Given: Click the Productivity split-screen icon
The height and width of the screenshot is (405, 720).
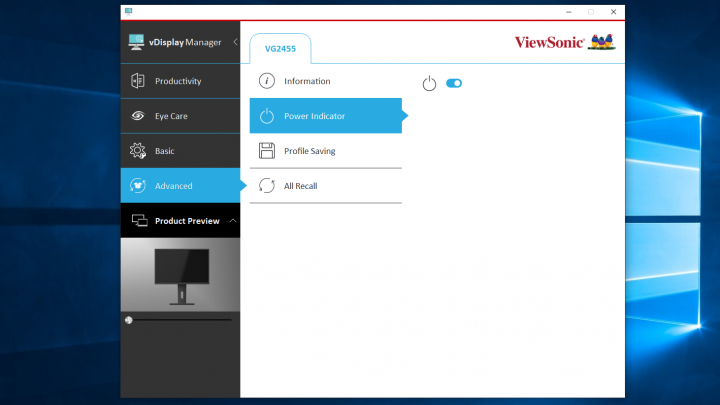Looking at the screenshot, I should 138,81.
